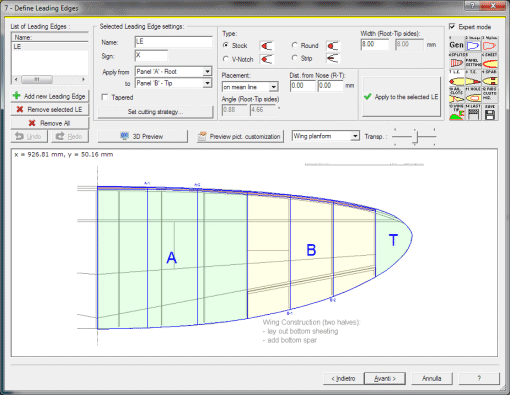Open the Wing Tip step icon
The width and height of the screenshot is (510, 395).
(x=457, y=112)
